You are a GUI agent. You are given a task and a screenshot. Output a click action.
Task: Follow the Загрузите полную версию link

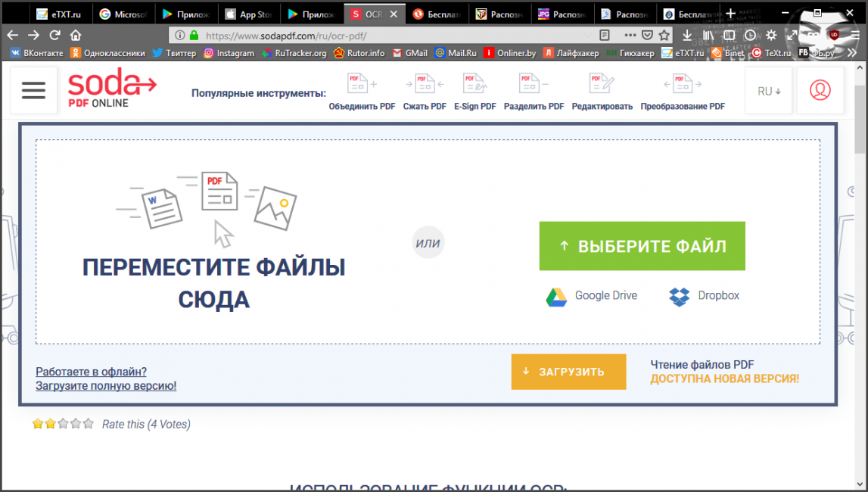click(x=106, y=386)
